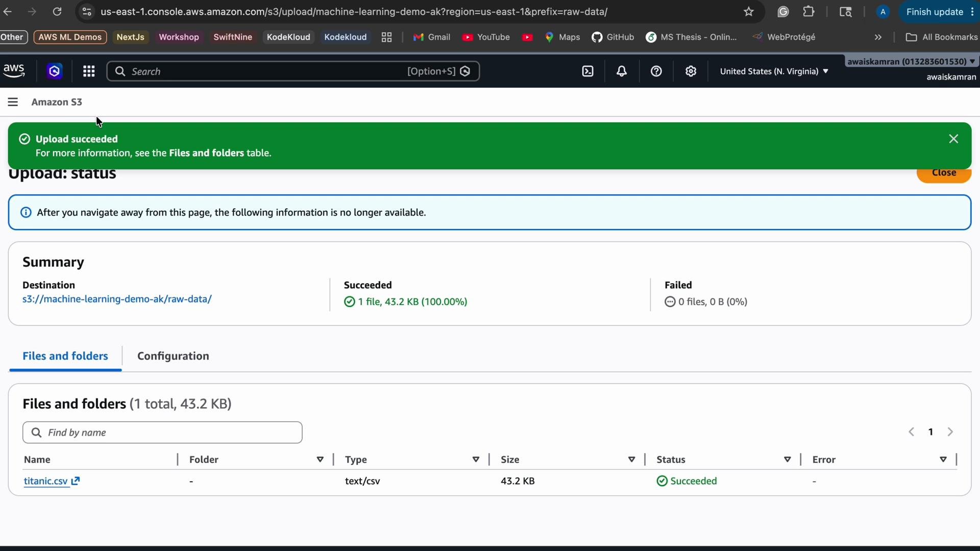
Task: Open the Chrome profile avatar A
Action: pyautogui.click(x=883, y=12)
